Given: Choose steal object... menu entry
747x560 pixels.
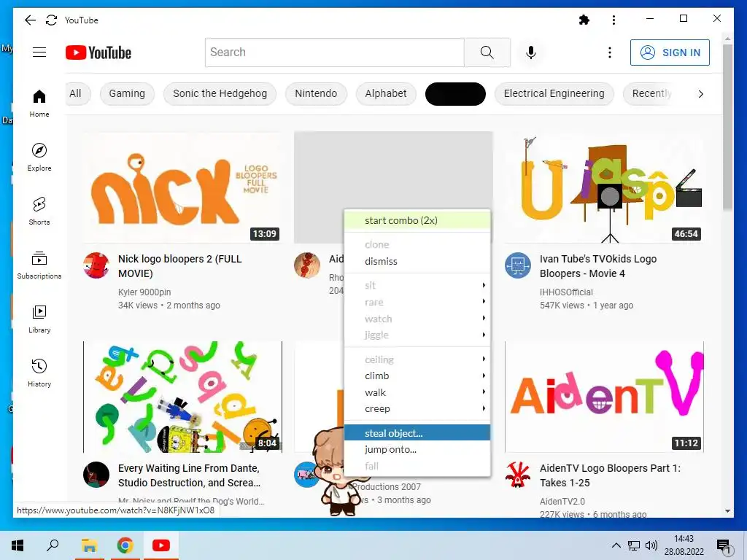Looking at the screenshot, I should [417, 433].
